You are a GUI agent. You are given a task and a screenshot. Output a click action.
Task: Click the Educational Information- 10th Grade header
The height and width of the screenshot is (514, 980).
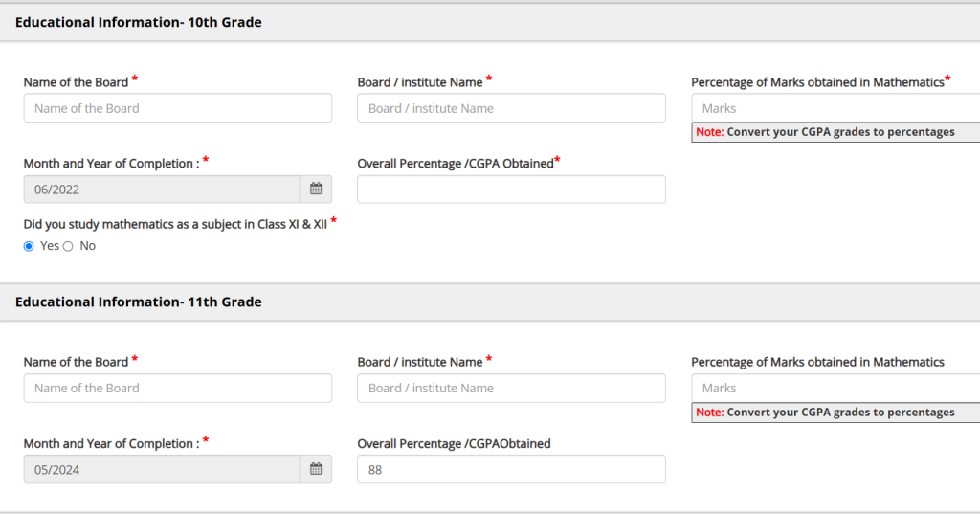(x=139, y=22)
